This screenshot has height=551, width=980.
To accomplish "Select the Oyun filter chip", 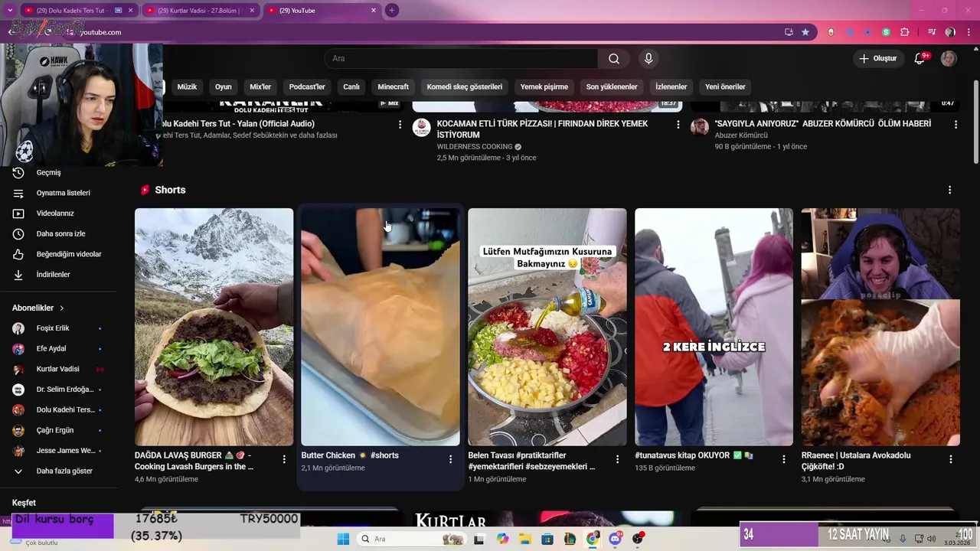I will 223,86.
